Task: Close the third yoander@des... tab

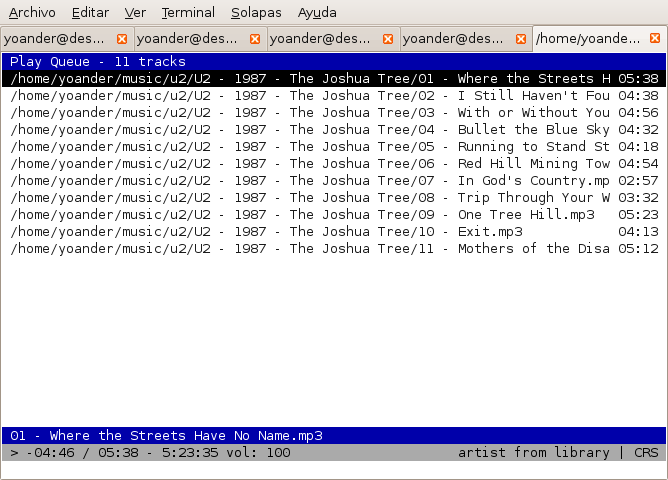Action: tap(388, 39)
